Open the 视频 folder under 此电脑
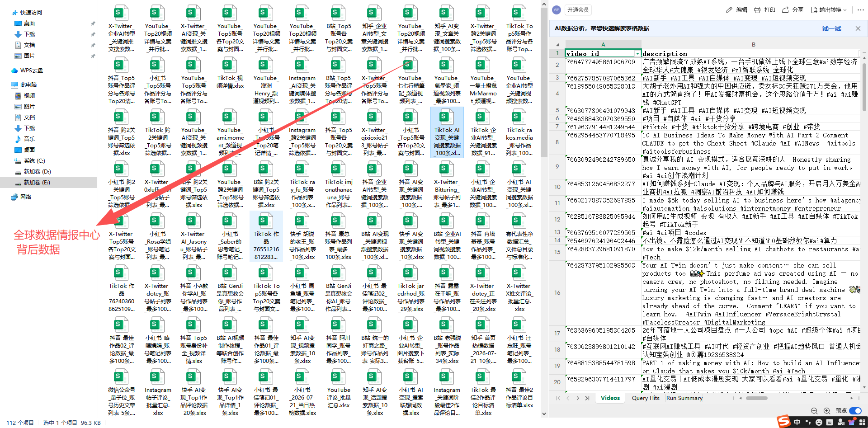868x428 pixels. (x=25, y=96)
